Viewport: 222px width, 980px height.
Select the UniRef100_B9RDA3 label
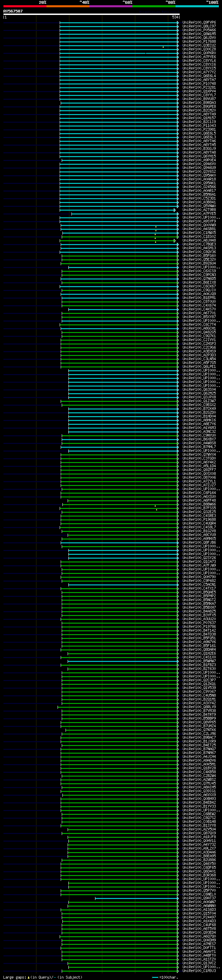[x=199, y=103]
